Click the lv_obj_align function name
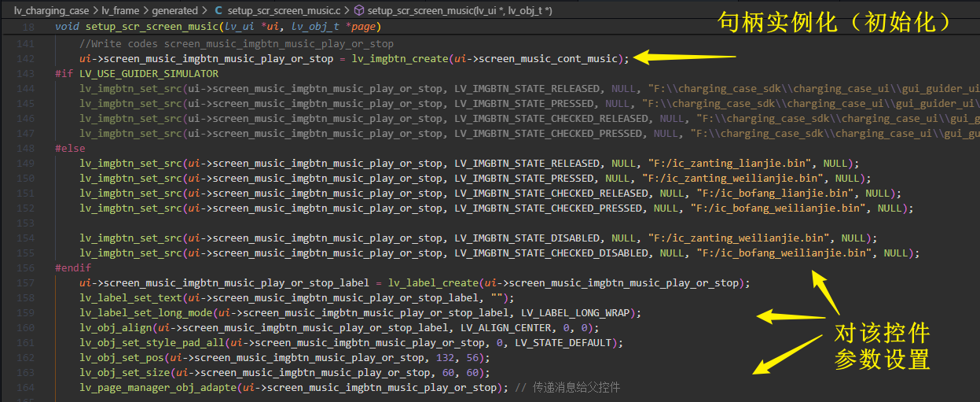This screenshot has width=980, height=402. click(x=116, y=327)
